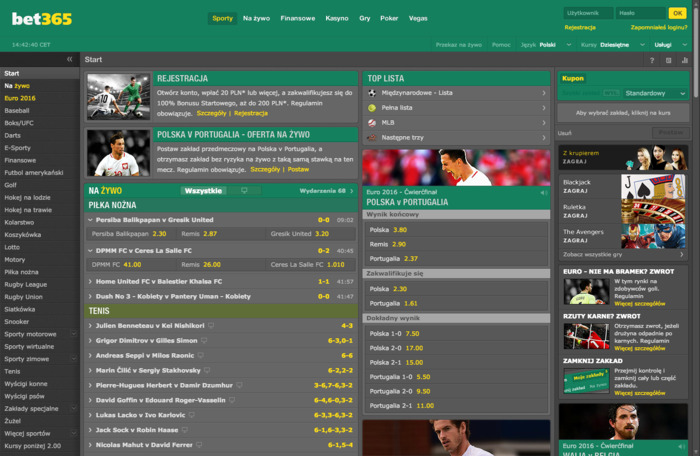
Task: Open the Usługi dropdown
Action: [671, 45]
